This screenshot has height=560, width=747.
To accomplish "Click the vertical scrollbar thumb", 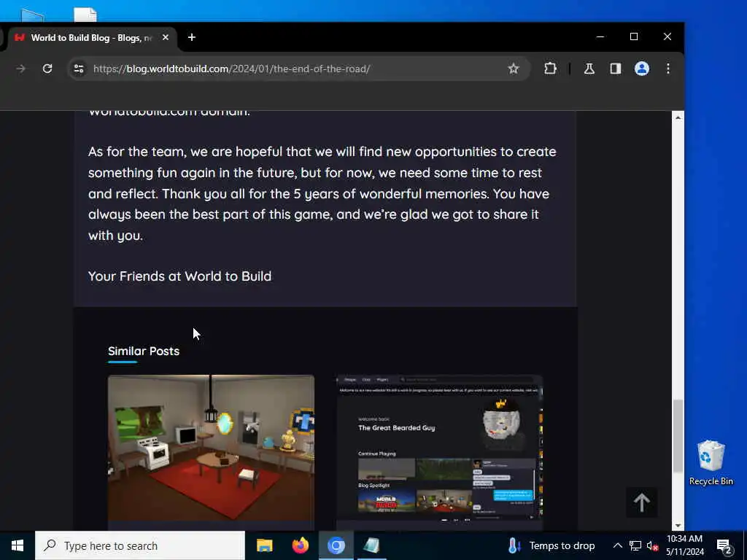I will pyautogui.click(x=678, y=436).
